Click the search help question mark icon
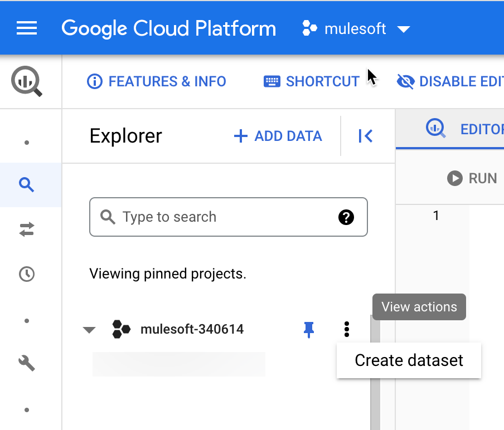 346,217
